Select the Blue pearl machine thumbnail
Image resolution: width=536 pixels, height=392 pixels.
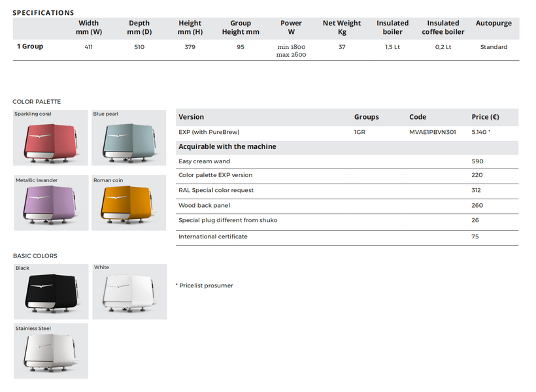[129, 138]
